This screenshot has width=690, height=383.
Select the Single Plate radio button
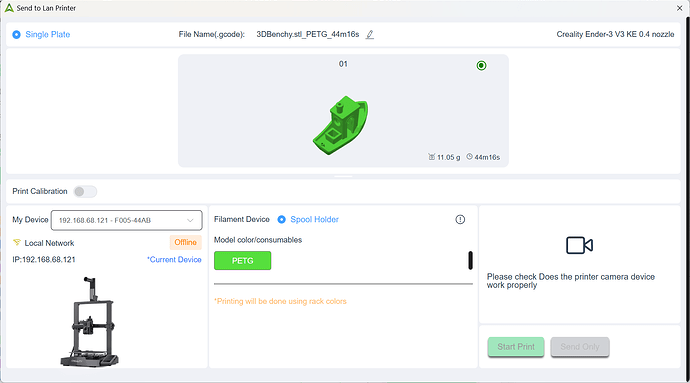(16, 34)
